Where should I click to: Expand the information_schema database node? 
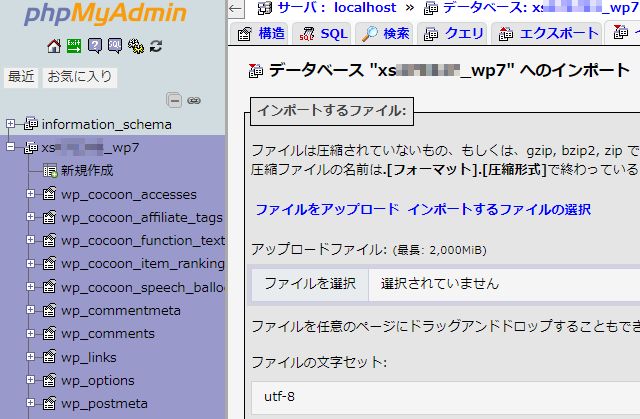[11, 124]
